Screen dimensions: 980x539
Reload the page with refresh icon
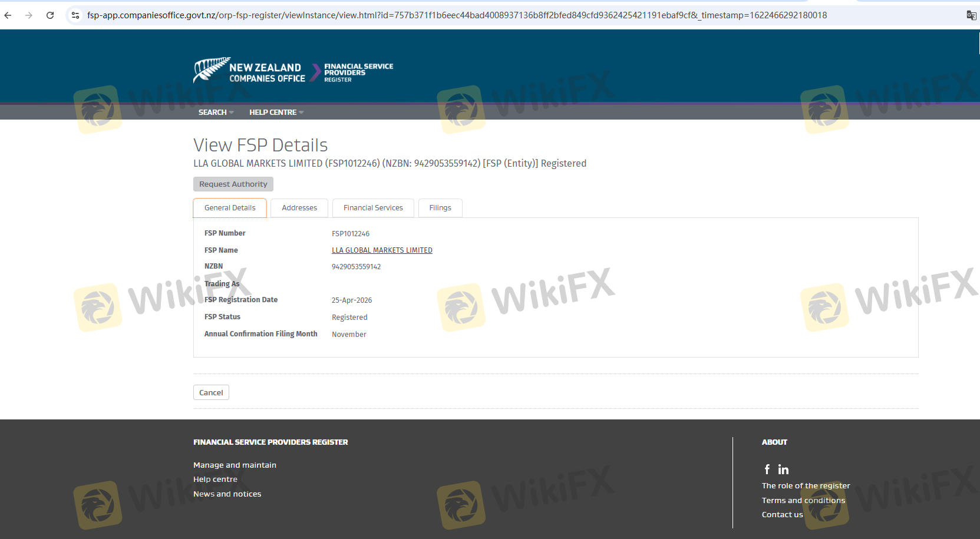pyautogui.click(x=50, y=15)
